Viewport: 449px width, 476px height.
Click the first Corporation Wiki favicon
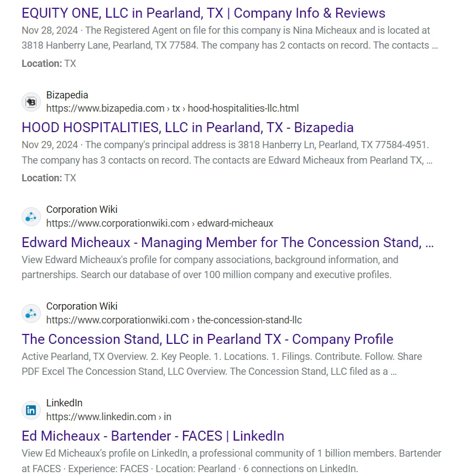31,217
